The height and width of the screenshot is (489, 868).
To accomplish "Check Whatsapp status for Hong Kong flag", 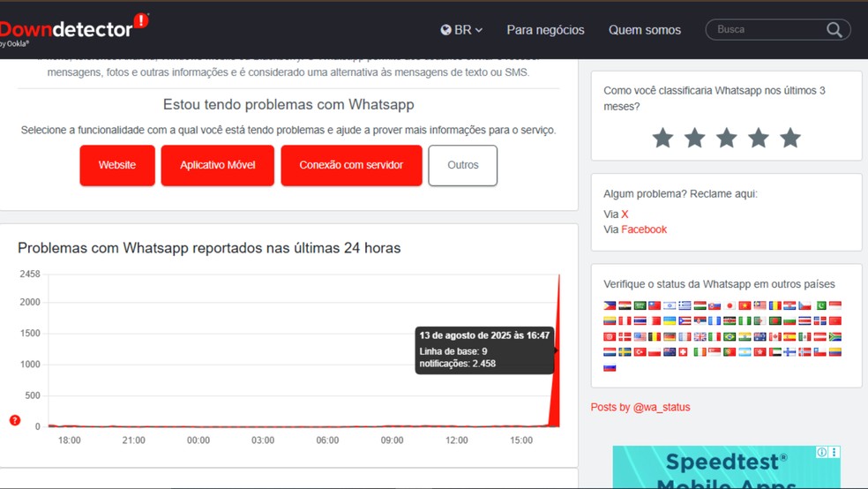I will [760, 352].
